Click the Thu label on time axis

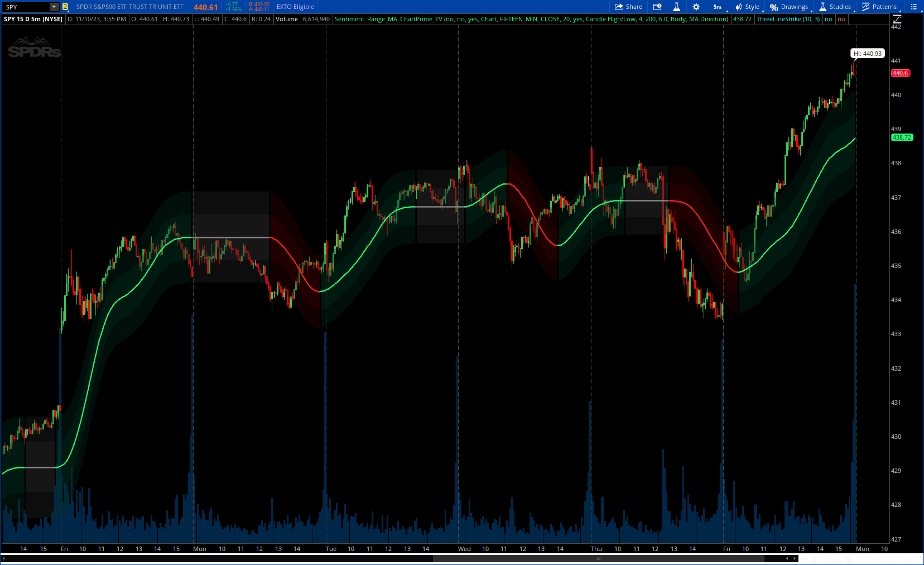(x=596, y=549)
